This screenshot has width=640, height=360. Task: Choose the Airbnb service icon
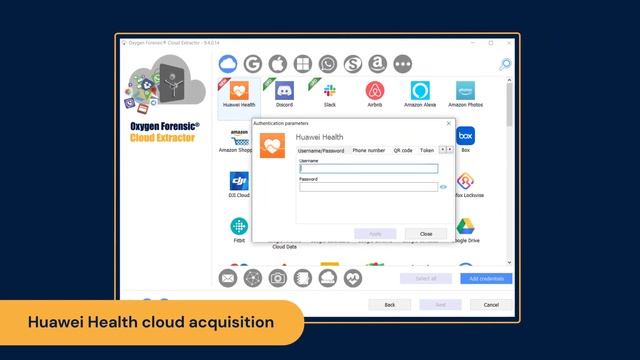375,91
